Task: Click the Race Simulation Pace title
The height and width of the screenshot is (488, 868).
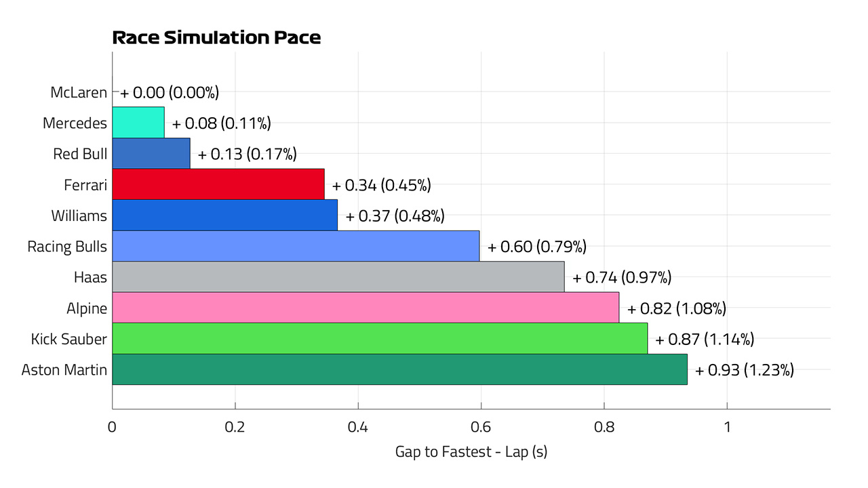Action: pyautogui.click(x=216, y=38)
